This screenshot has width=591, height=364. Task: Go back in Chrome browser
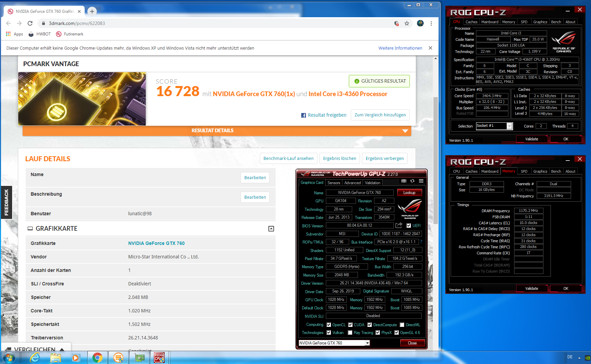[x=8, y=23]
